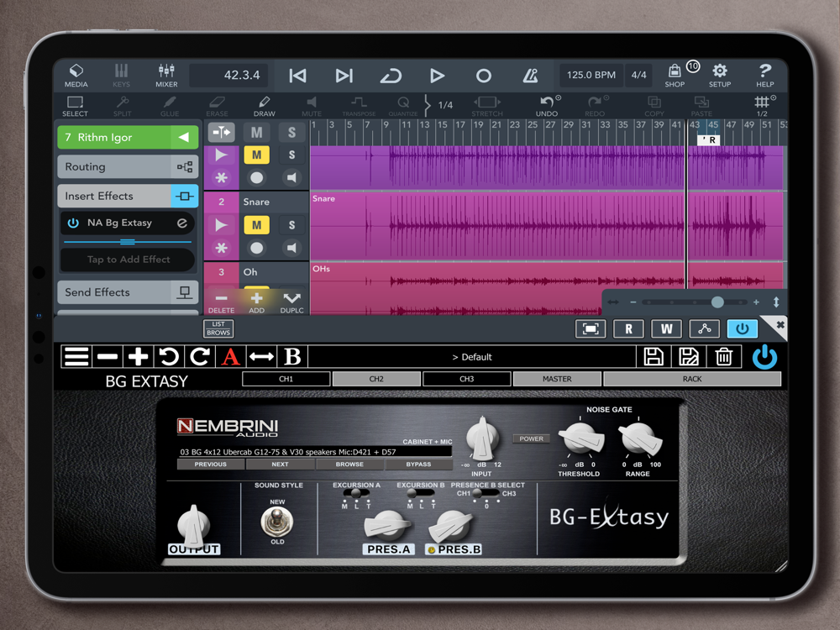Bypass NA Bg Extasy with power icon

73,223
